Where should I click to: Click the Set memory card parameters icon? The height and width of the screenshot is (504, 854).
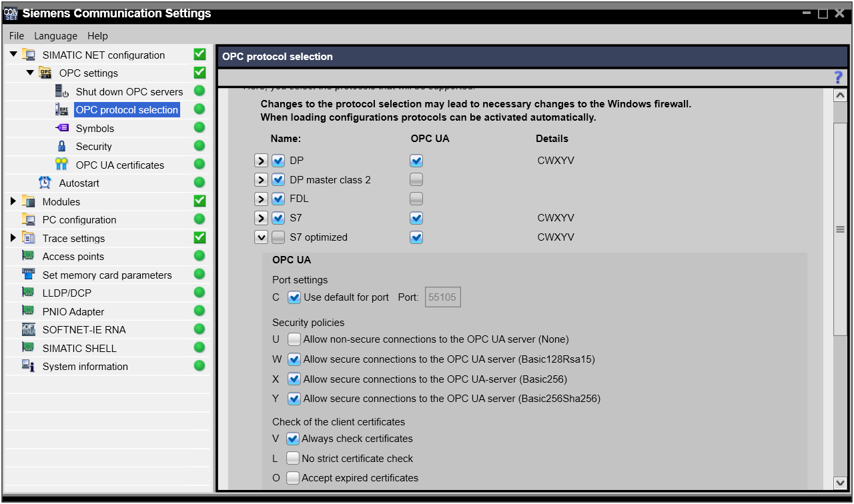tap(29, 274)
